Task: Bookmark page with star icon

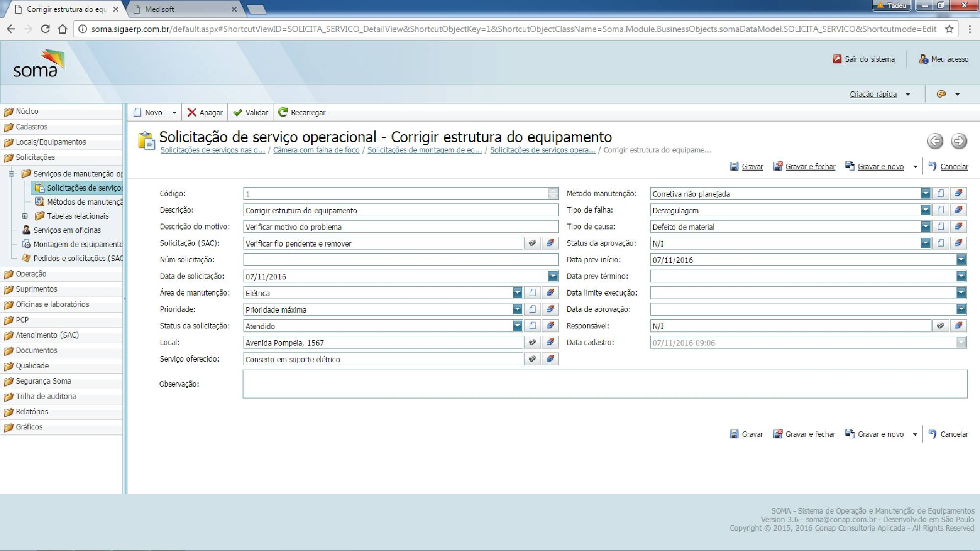Action: 949,29
